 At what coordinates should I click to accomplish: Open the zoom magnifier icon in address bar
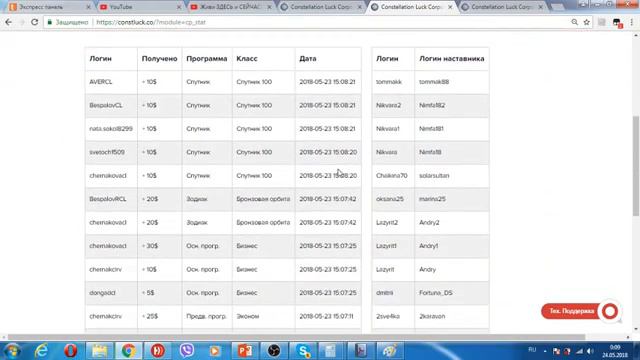click(x=574, y=22)
